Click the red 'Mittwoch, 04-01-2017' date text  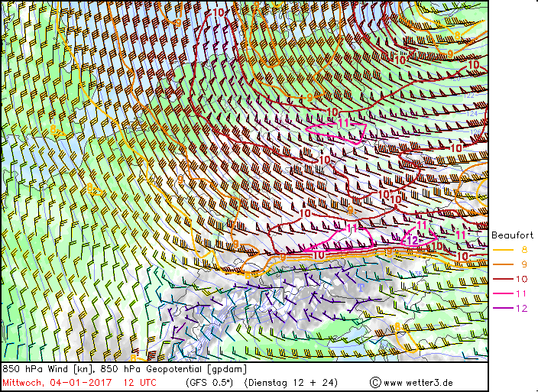[x=57, y=383]
